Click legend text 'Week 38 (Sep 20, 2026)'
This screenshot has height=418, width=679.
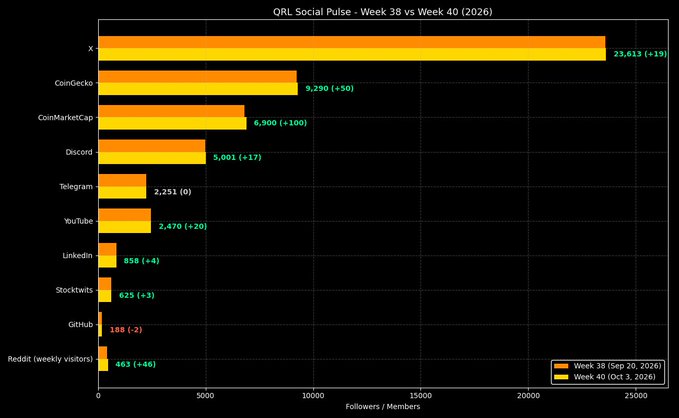tap(618, 366)
